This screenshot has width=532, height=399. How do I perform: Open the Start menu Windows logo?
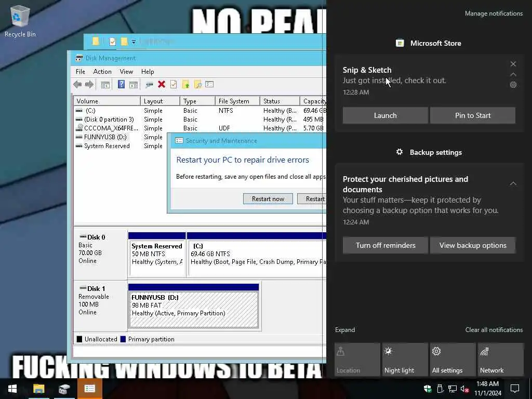click(12, 389)
